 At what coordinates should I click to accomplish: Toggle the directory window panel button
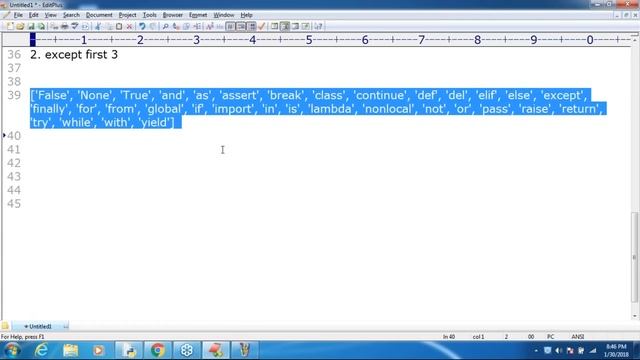275,27
